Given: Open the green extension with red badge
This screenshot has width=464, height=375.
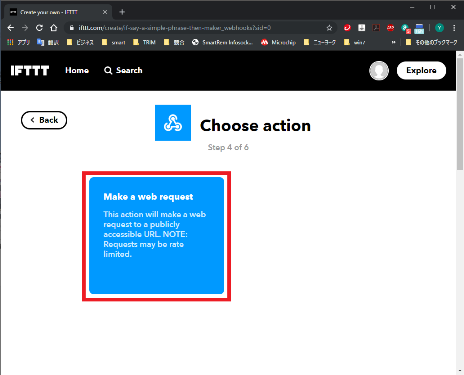Looking at the screenshot, I should coord(405,29).
